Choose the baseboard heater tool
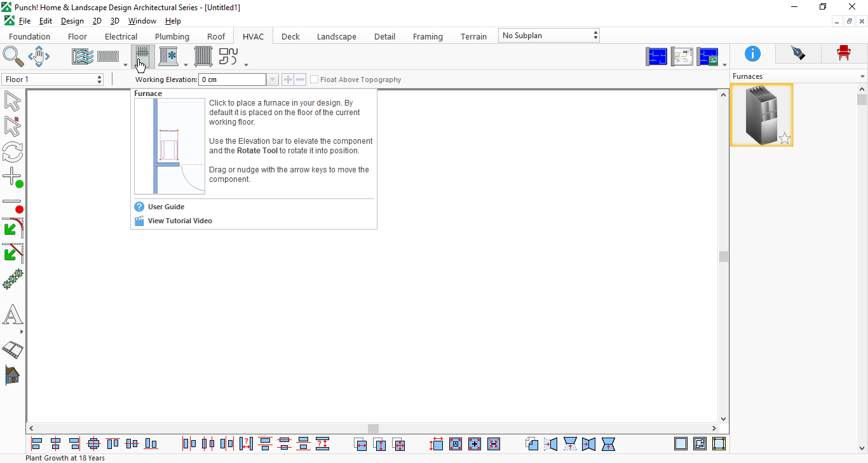This screenshot has width=868, height=463. click(x=108, y=57)
